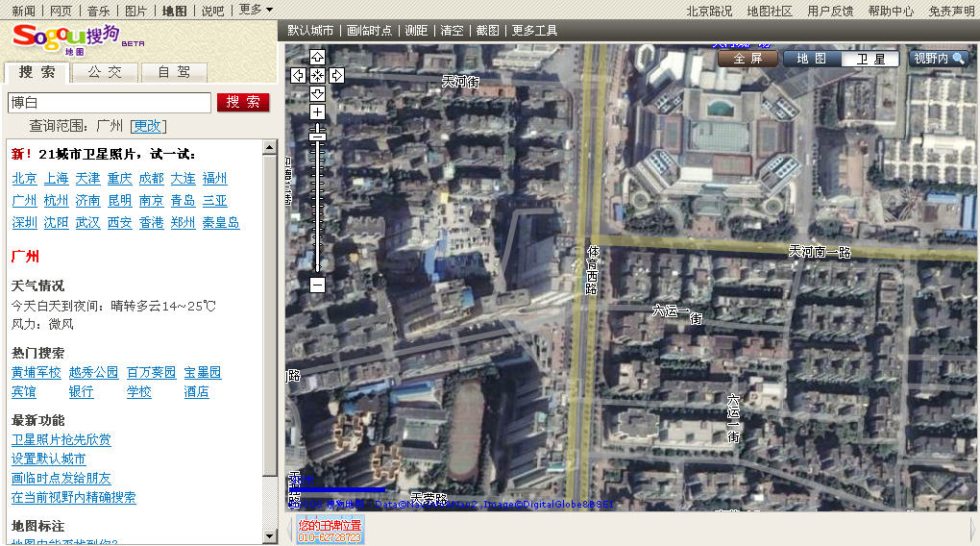The width and height of the screenshot is (980, 546).
Task: Click the red 搜索 button
Action: (243, 102)
